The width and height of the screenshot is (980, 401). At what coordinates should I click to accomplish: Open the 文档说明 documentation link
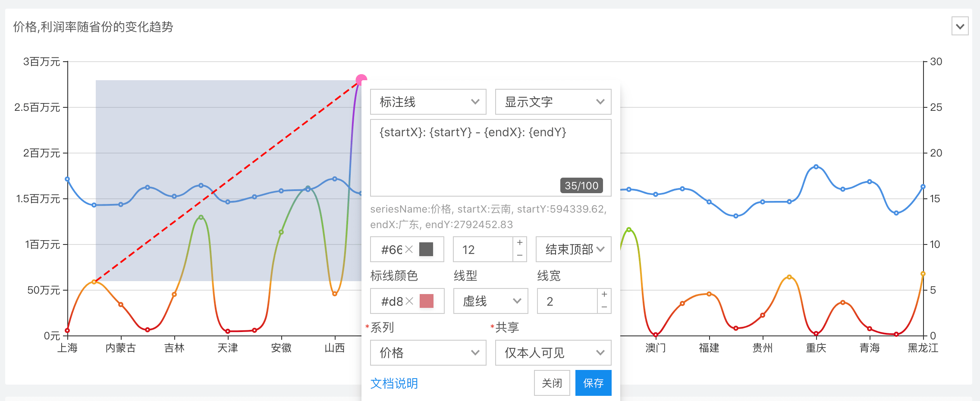(394, 383)
